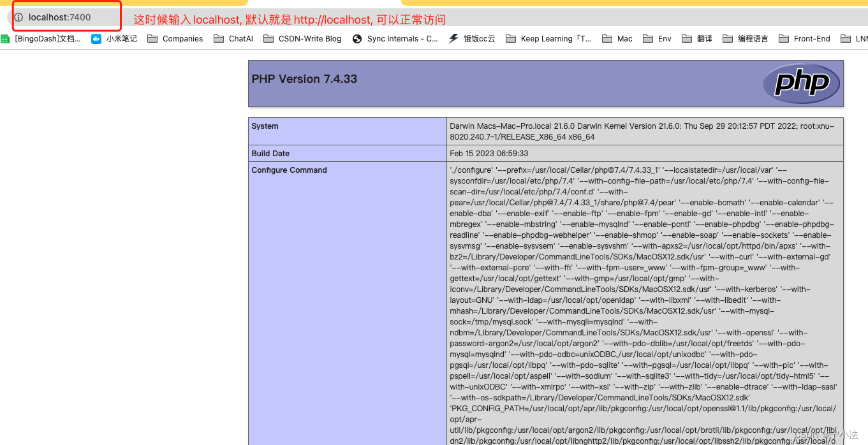The image size is (868, 445).
Task: Click the PHP logo image
Action: [x=801, y=84]
